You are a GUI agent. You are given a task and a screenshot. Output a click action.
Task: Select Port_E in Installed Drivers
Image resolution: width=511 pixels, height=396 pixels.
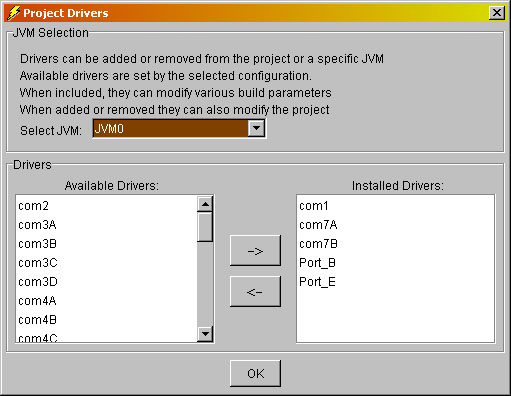click(395, 282)
